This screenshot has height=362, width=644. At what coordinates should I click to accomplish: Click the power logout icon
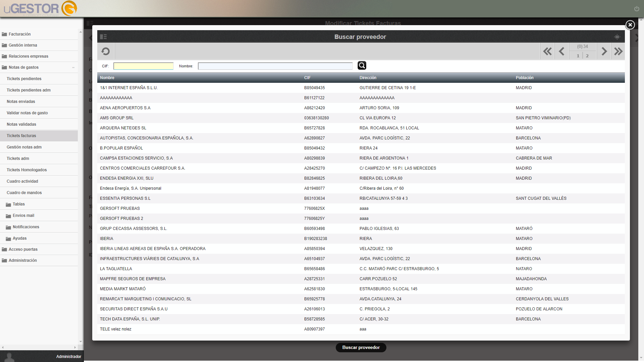click(x=637, y=9)
